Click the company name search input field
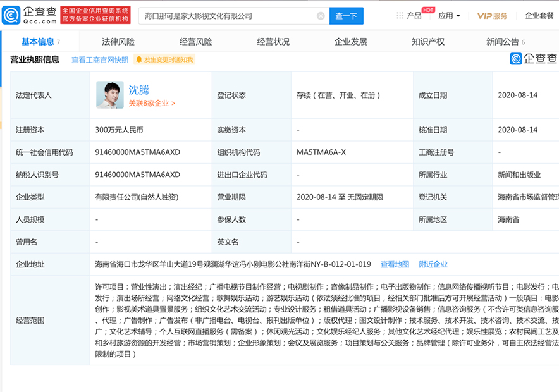559x392 pixels. tap(221, 16)
